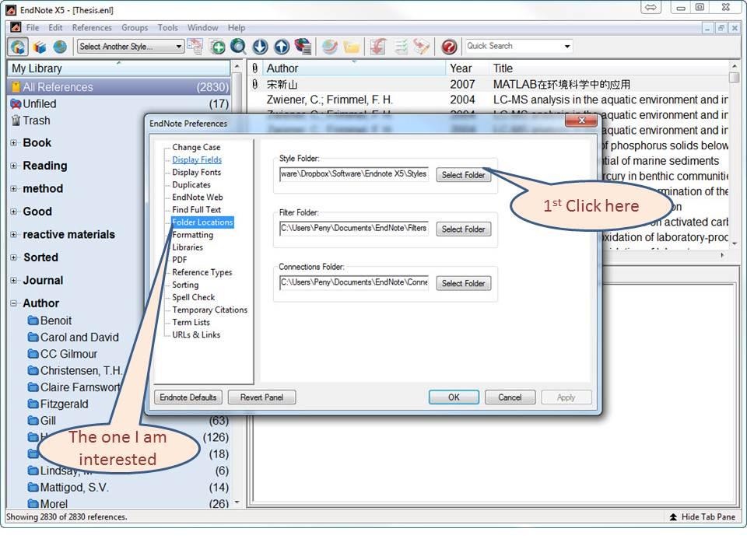The height and width of the screenshot is (560, 747).
Task: Click in the Filter Folder path field
Action: [x=353, y=229]
